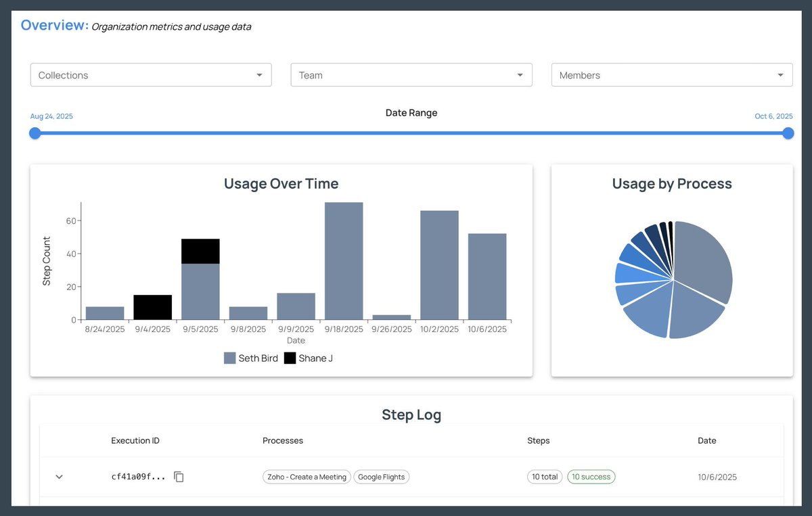Click the Overview heading
The height and width of the screenshot is (516, 812).
(x=54, y=25)
